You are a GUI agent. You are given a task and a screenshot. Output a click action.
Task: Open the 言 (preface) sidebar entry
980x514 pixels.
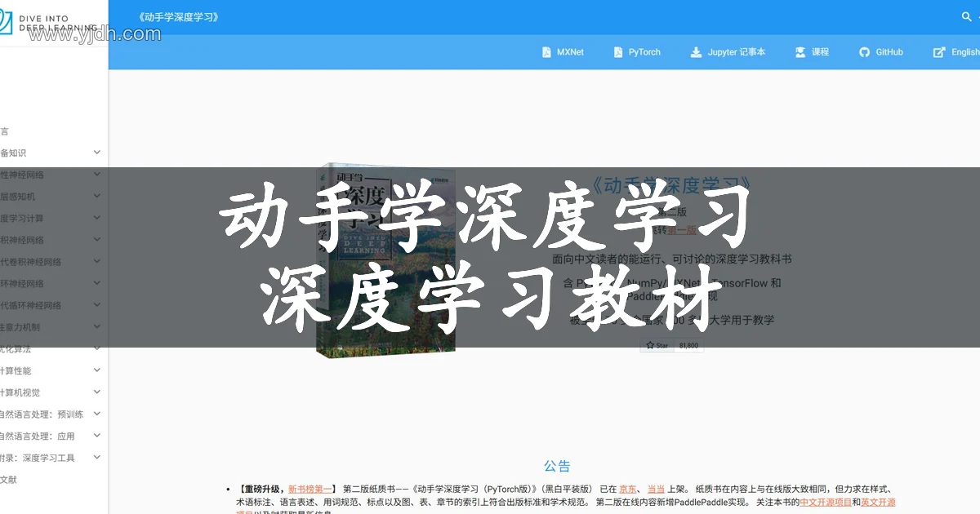click(4, 131)
